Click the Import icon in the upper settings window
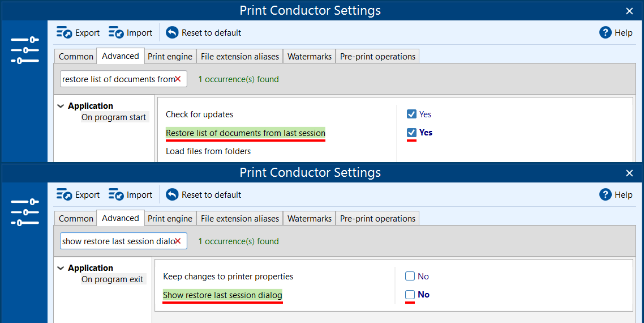The height and width of the screenshot is (323, 644). (116, 33)
